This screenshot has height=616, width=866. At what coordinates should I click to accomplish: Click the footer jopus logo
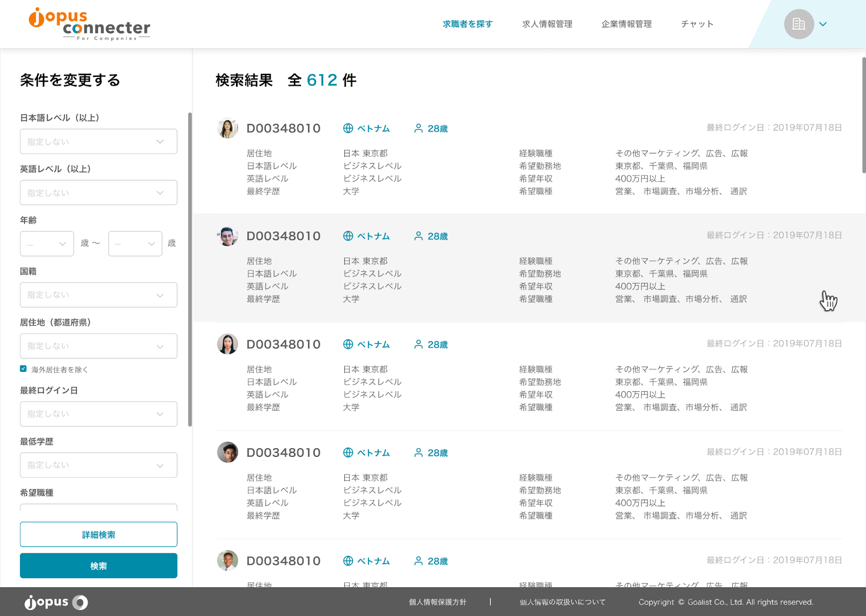point(56,602)
